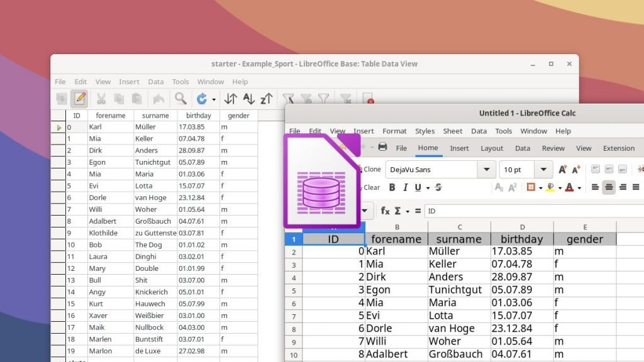Open the Sum function dropdown arrow
This screenshot has width=644, height=362.
pyautogui.click(x=408, y=211)
